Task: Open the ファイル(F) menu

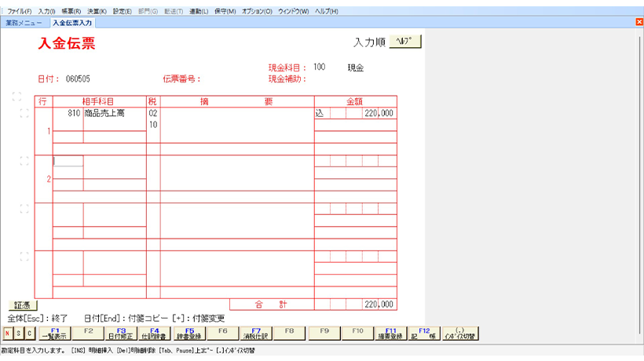Action: pos(20,12)
